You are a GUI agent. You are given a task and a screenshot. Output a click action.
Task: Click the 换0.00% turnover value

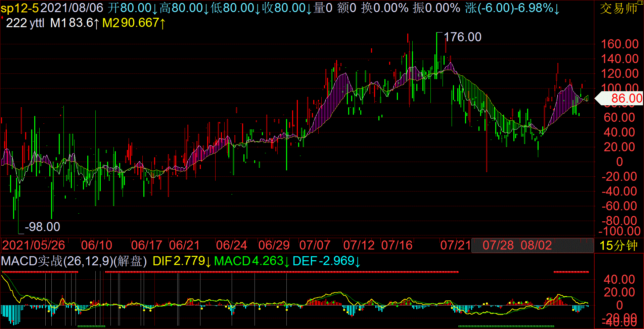pos(385,8)
